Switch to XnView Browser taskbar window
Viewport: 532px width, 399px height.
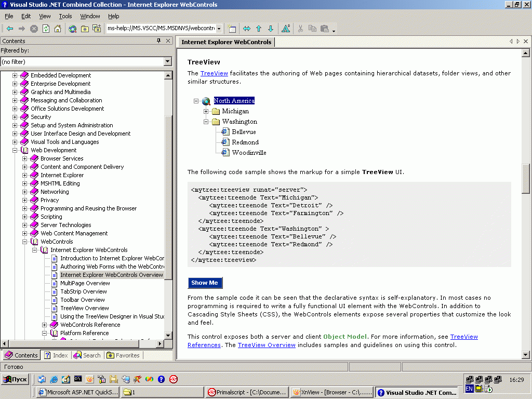pyautogui.click(x=332, y=392)
